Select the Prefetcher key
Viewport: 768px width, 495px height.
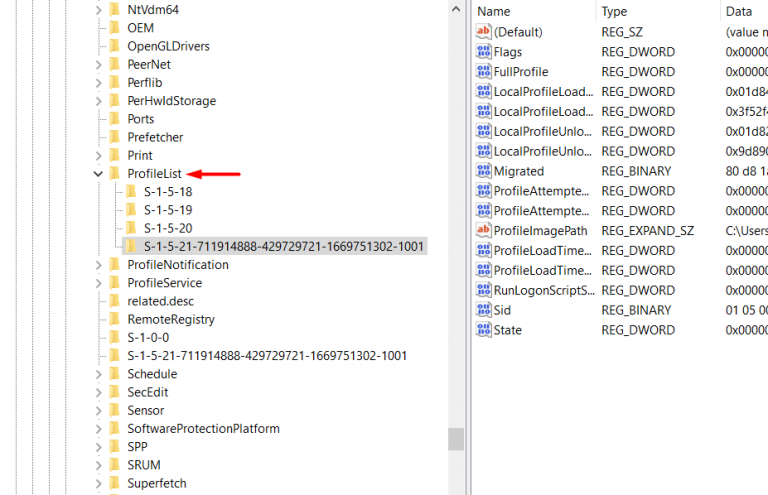click(155, 137)
